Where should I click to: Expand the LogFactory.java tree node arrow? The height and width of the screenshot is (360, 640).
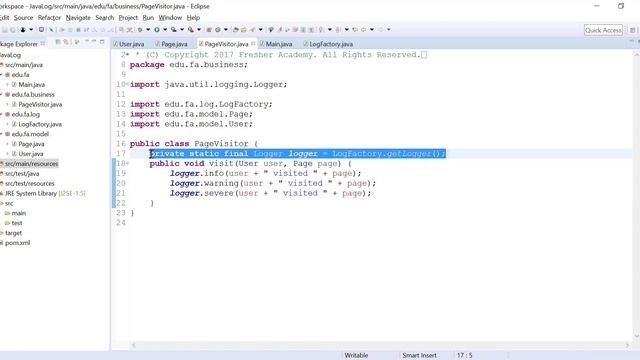point(7,124)
